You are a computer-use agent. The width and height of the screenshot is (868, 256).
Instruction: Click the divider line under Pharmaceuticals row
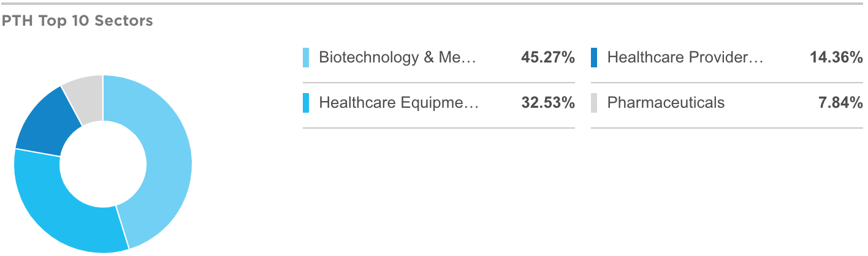(727, 128)
